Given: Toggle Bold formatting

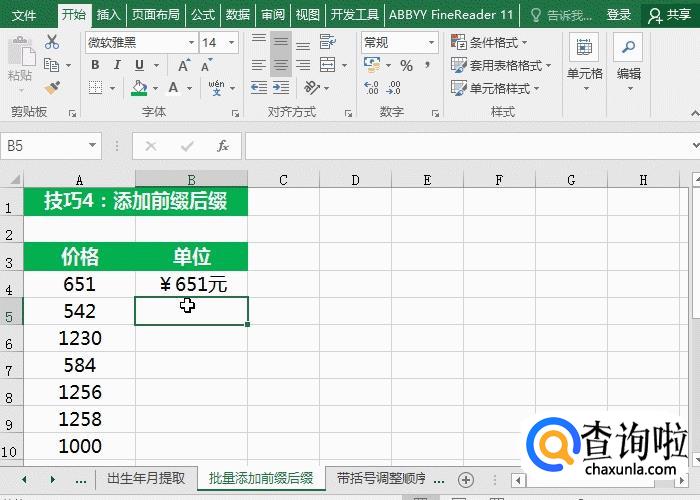Looking at the screenshot, I should (x=95, y=65).
